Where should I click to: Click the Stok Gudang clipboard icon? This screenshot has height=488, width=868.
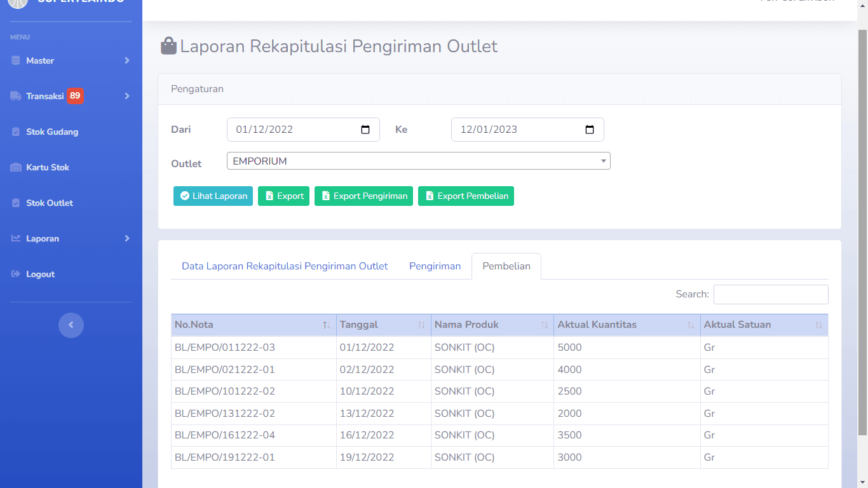click(16, 132)
